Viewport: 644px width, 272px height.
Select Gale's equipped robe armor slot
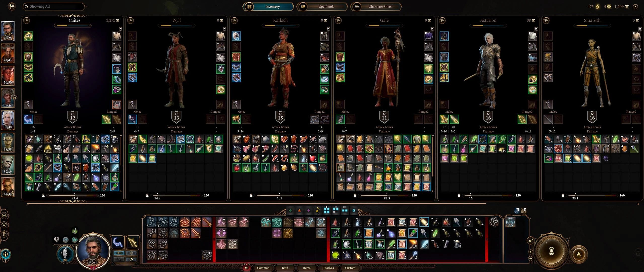[340, 57]
